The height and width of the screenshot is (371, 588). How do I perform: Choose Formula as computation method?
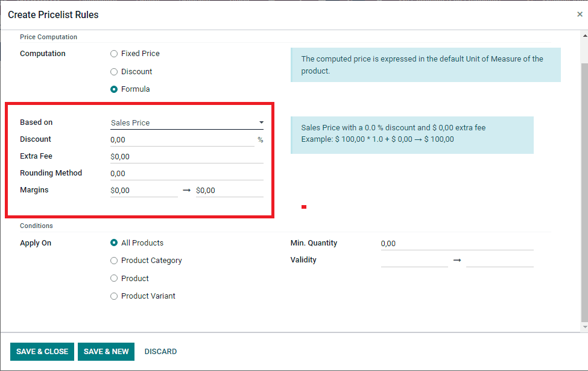[113, 89]
